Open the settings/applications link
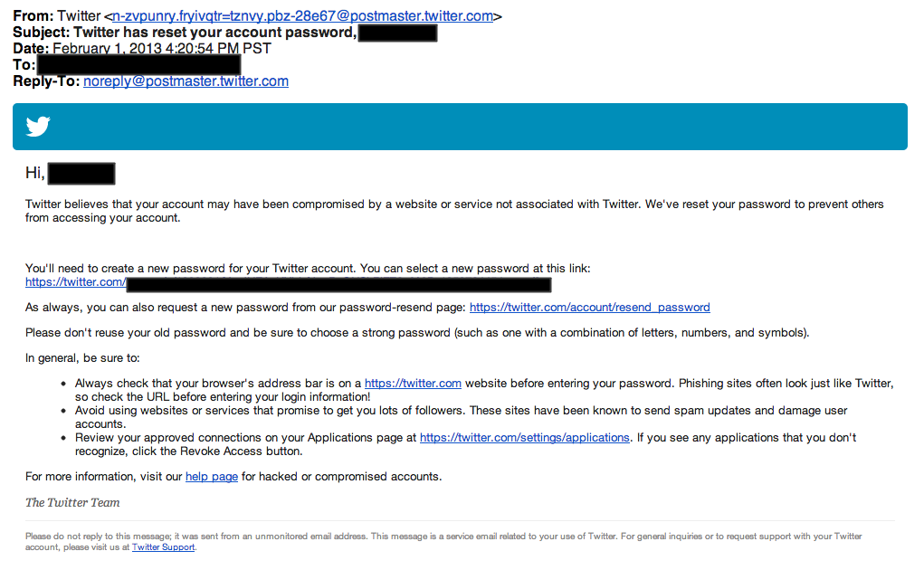The height and width of the screenshot is (570, 924). pos(525,437)
